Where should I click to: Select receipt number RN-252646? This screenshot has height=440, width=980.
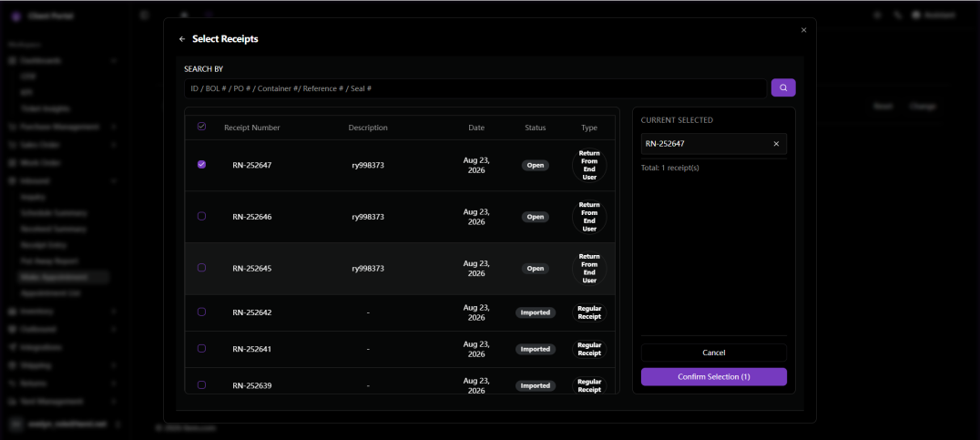coord(252,217)
